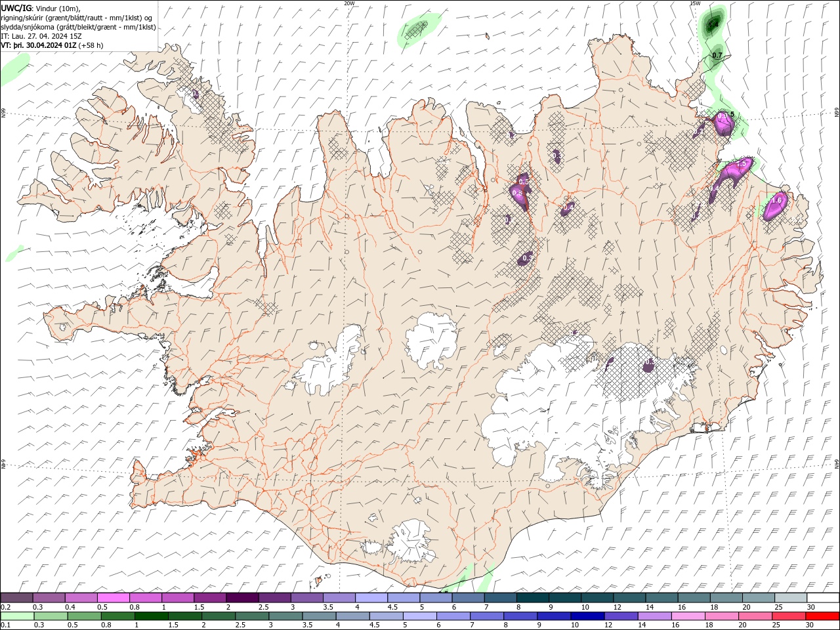The image size is (840, 630).
Task: Select the palest green rain swatch between 0.1 and 0.3
Action: click(x=17, y=616)
